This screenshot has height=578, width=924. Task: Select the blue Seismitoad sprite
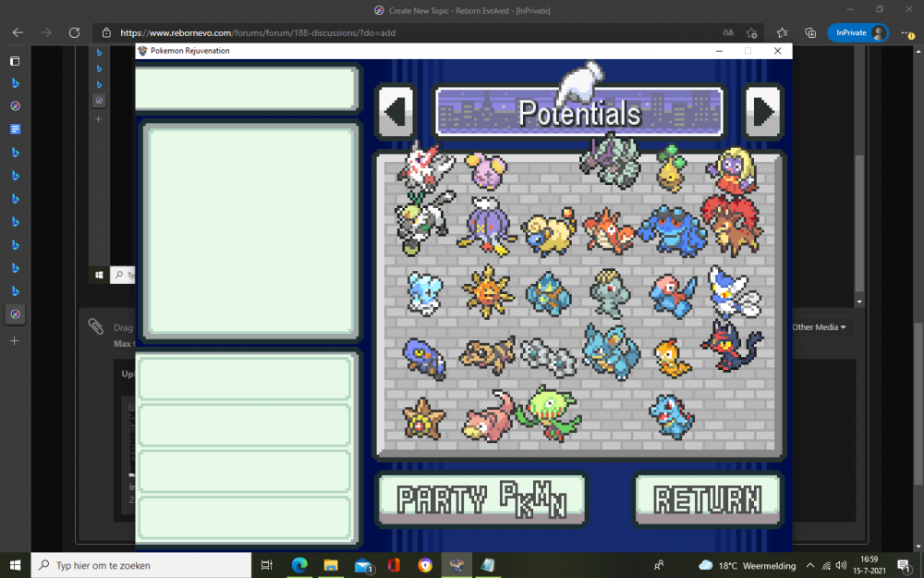672,230
